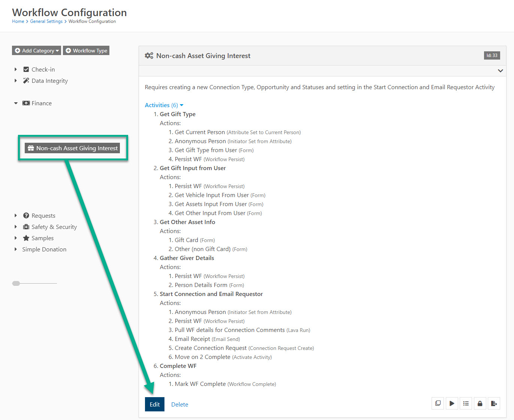Expand the Safety & Security category

(16, 227)
